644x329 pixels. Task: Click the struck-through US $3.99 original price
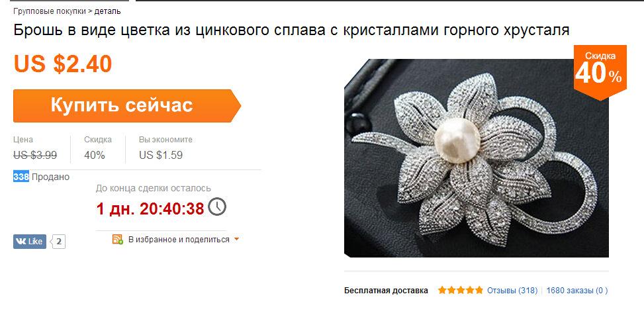tap(35, 156)
